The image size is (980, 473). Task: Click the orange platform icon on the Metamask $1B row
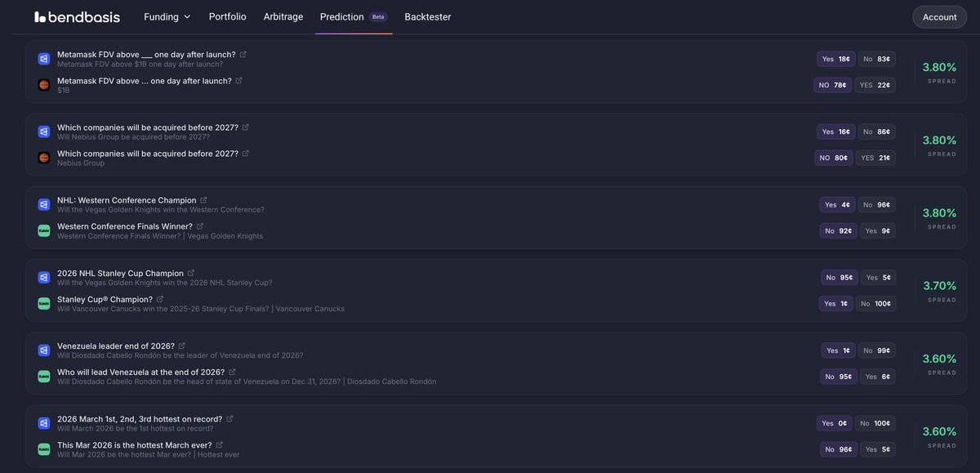coord(44,85)
